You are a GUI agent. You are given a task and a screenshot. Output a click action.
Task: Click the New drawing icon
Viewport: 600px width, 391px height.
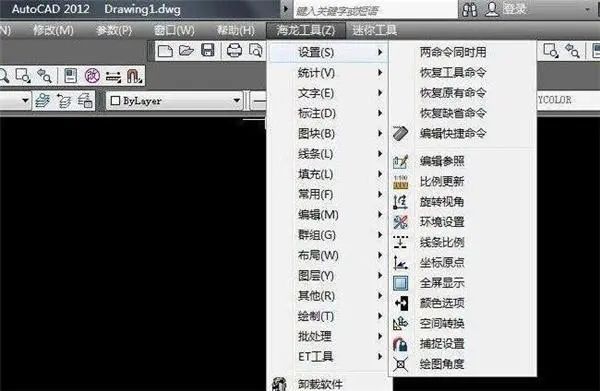pyautogui.click(x=165, y=51)
